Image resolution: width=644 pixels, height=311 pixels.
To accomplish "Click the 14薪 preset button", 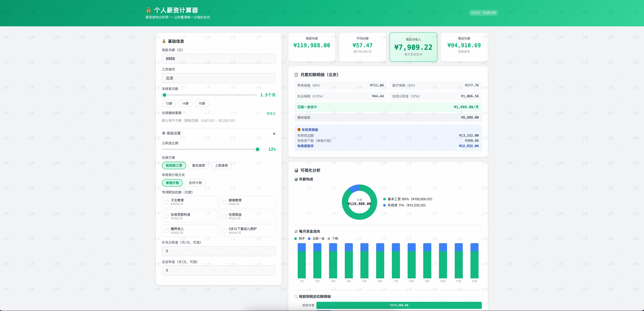I will 185,103.
